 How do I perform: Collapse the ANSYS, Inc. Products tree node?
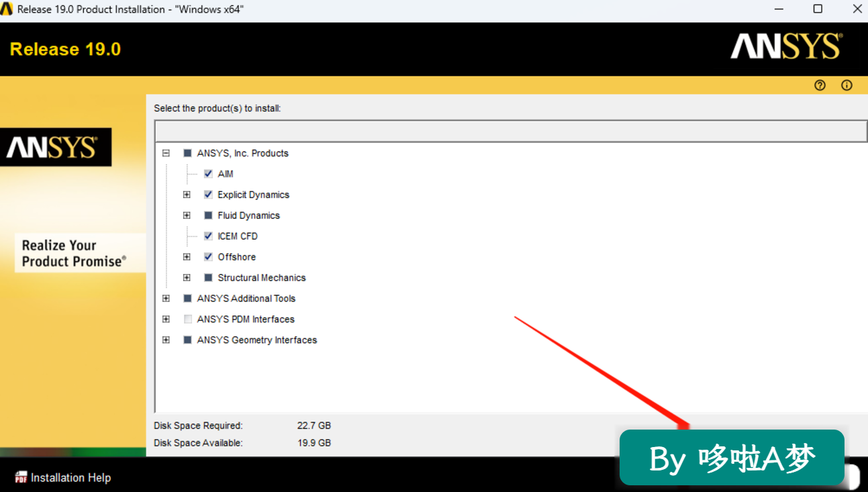coord(166,153)
